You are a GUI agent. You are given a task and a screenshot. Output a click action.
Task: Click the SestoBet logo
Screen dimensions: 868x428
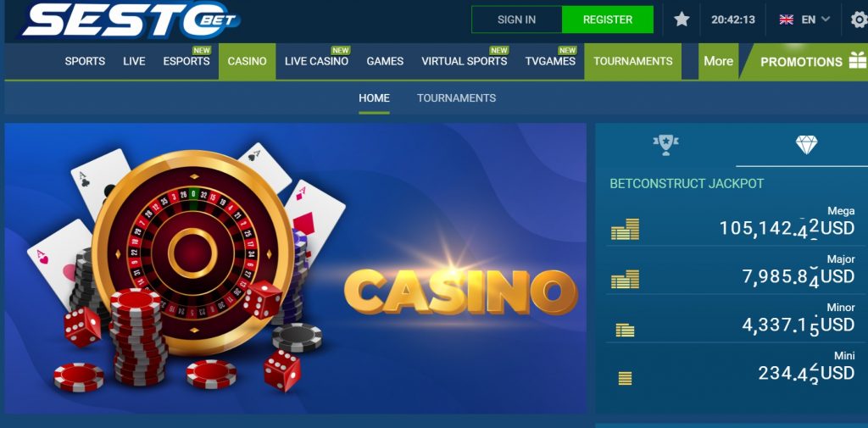131,20
